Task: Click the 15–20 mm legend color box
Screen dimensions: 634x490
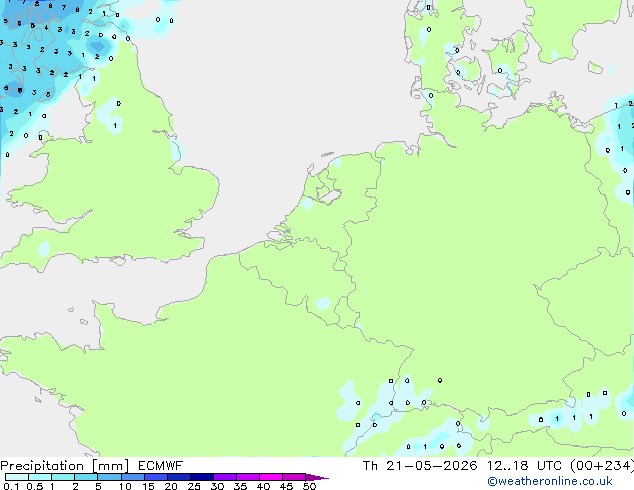Action: coord(156,477)
